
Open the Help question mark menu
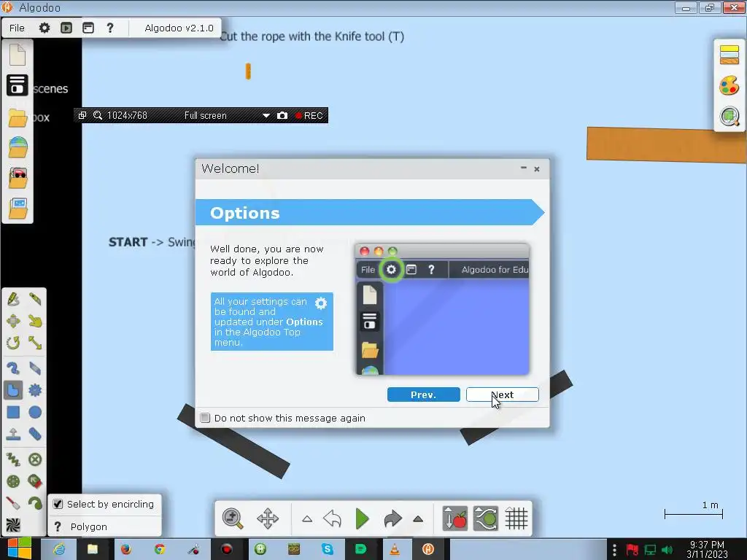(x=110, y=28)
